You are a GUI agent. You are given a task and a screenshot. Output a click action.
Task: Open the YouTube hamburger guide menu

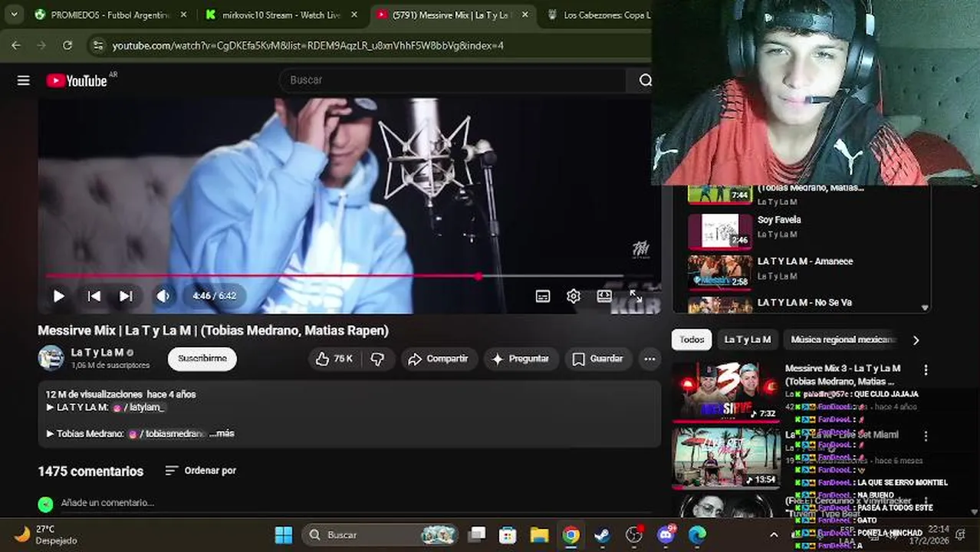(24, 80)
